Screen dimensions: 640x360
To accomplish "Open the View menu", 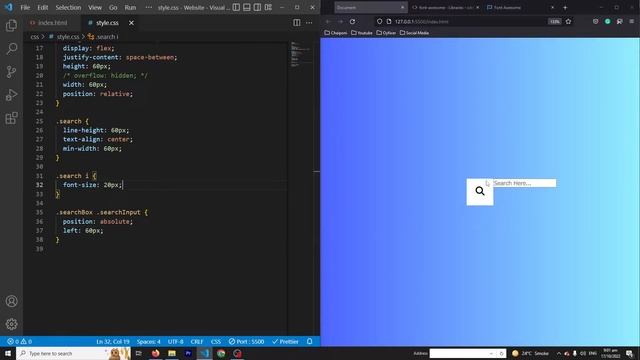I will (95, 7).
